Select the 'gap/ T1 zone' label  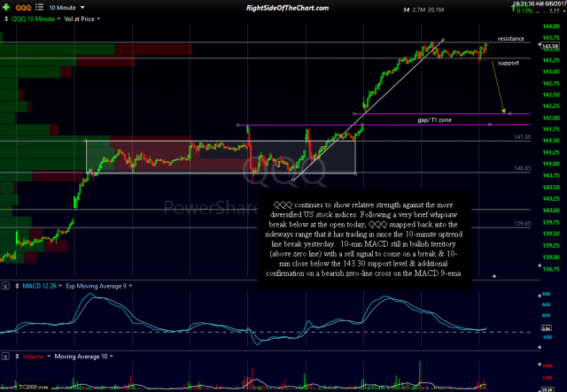tap(434, 119)
